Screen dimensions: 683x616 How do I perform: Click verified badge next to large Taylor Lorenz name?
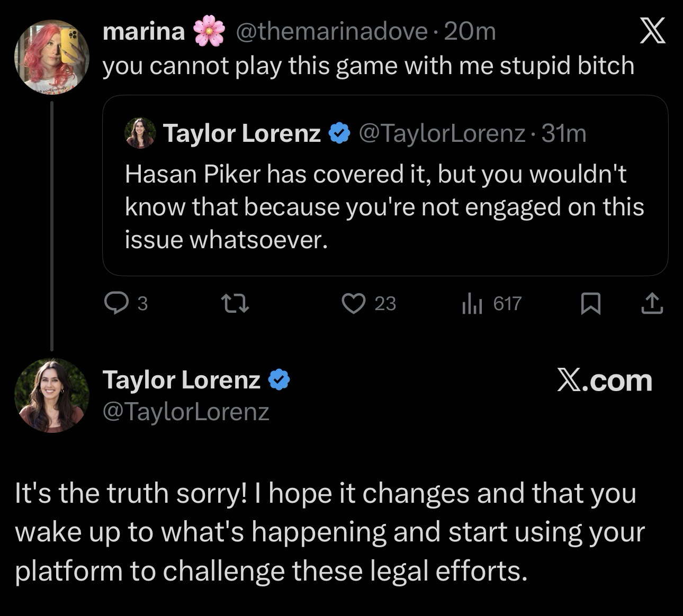(x=279, y=380)
